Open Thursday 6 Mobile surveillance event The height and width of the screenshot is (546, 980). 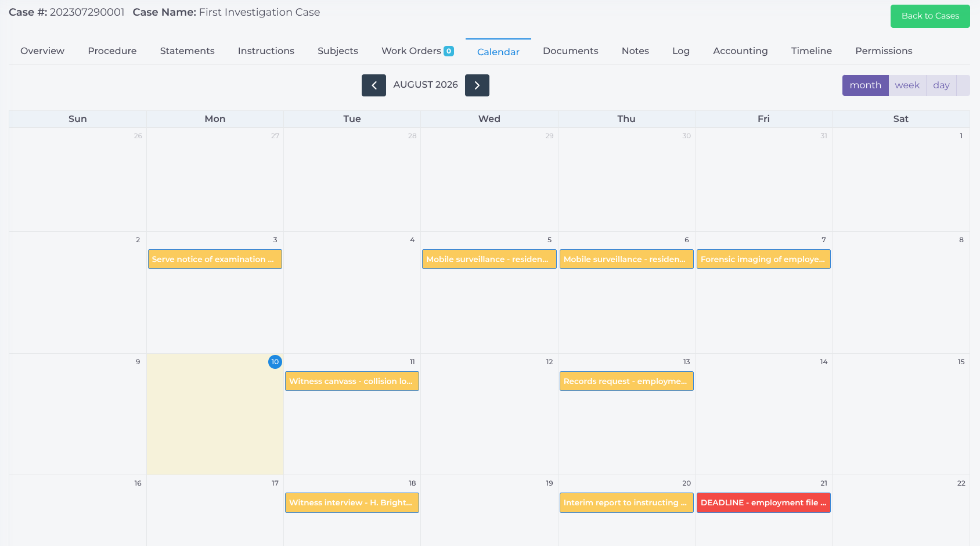(626, 259)
